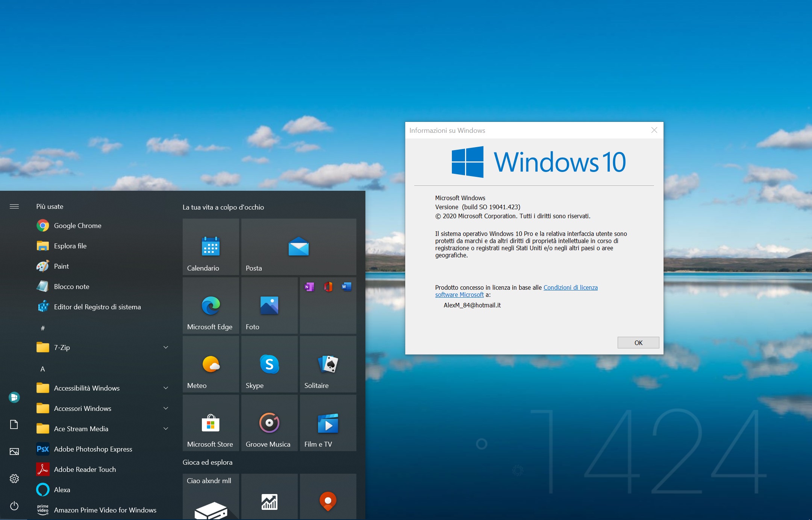Open the maps tile with orange pin
812x520 pixels.
pyautogui.click(x=328, y=497)
